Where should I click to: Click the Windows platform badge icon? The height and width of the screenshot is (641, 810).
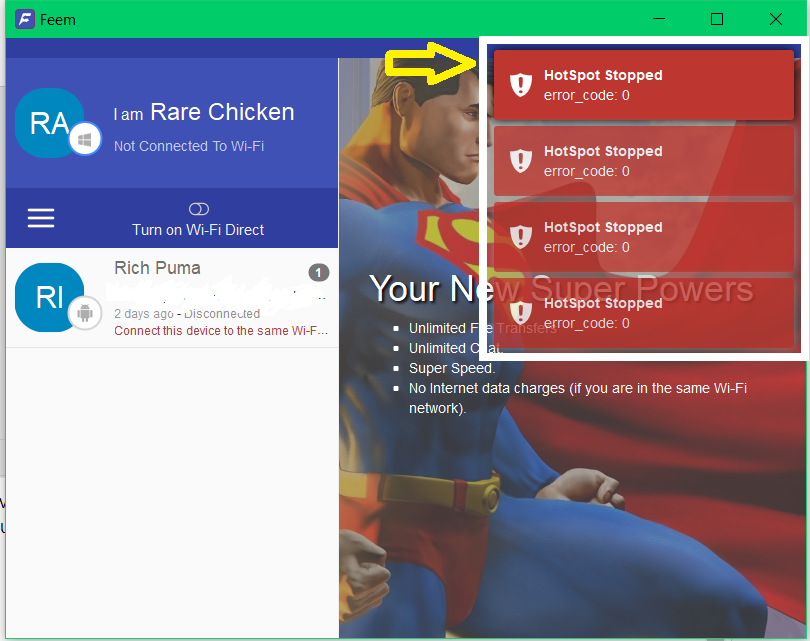[x=85, y=138]
